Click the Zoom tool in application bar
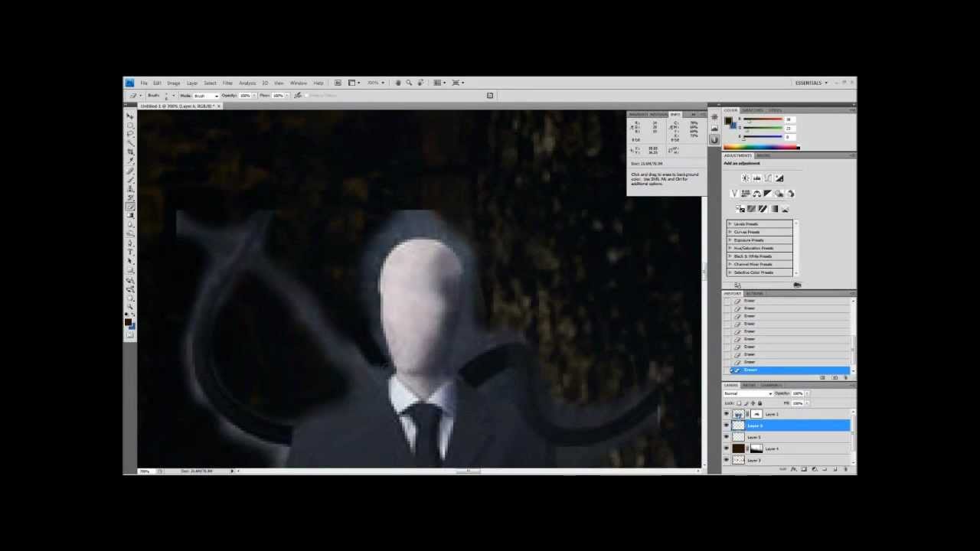Screen dimensions: 980x551 tap(409, 83)
